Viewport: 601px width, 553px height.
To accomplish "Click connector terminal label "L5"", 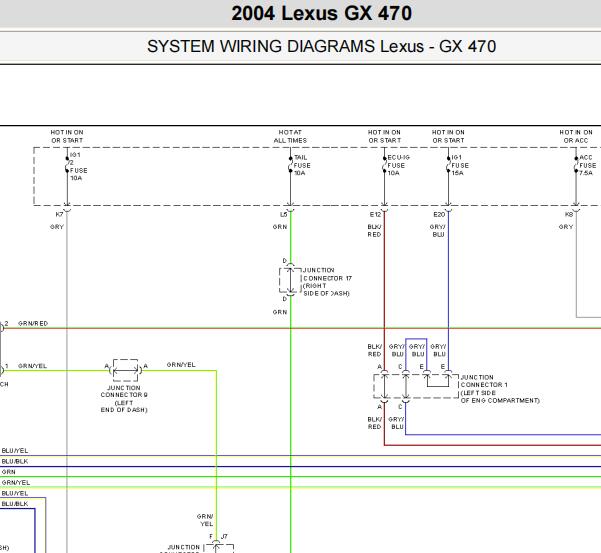I will point(283,214).
